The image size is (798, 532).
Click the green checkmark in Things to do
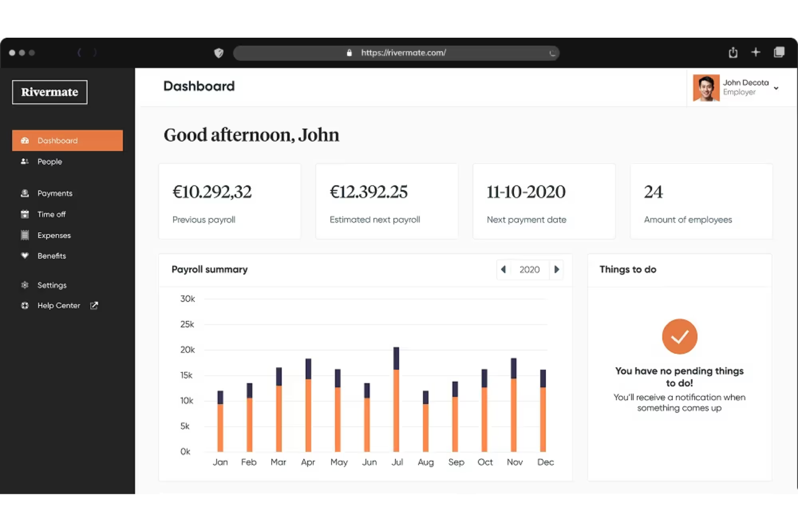[679, 336]
